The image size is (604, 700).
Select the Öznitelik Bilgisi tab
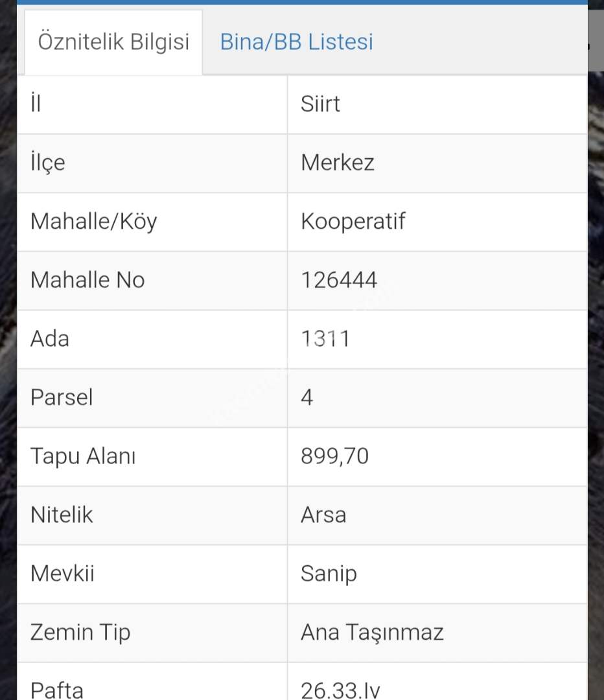[113, 42]
